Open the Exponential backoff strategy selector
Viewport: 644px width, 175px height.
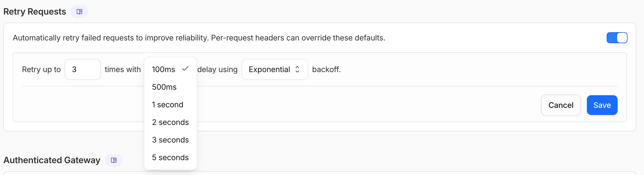pyautogui.click(x=274, y=69)
